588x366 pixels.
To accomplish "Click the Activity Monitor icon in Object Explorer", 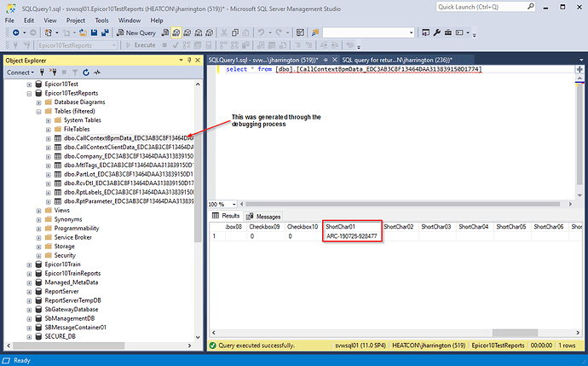I will (97, 73).
